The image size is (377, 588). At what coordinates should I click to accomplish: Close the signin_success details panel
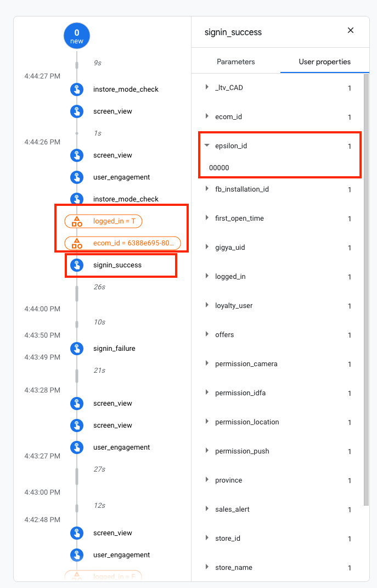351,30
